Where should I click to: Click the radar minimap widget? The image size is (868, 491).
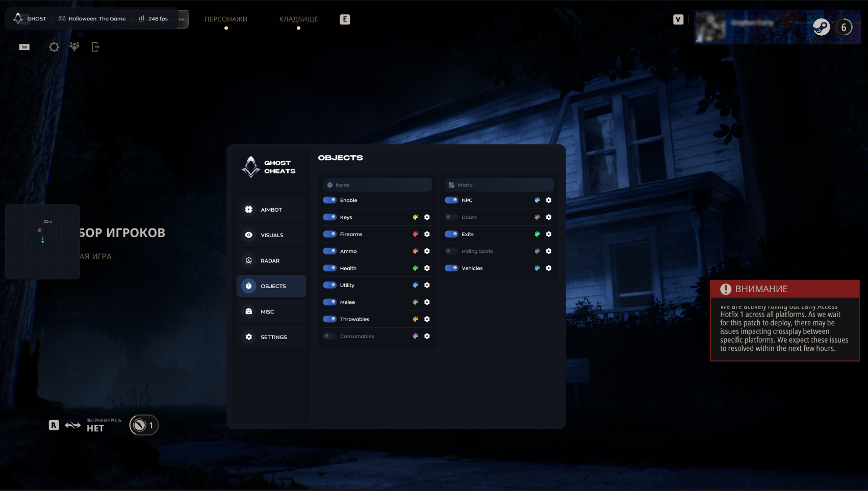coord(43,242)
